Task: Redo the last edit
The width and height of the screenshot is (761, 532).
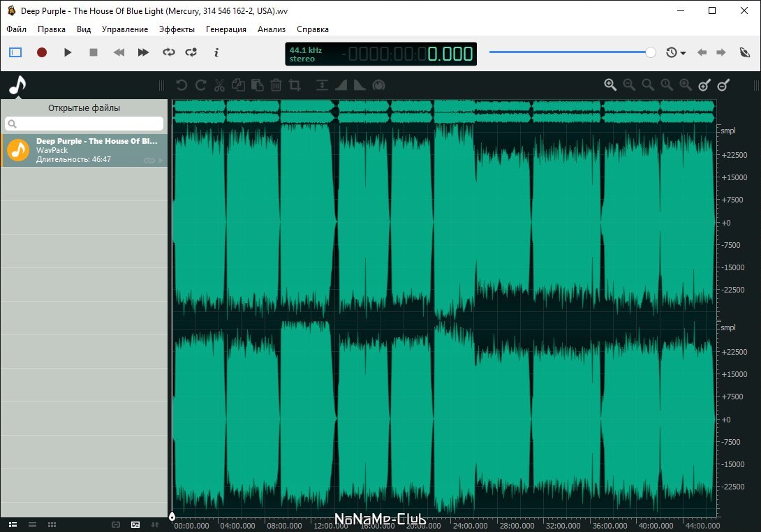Action: [200, 85]
